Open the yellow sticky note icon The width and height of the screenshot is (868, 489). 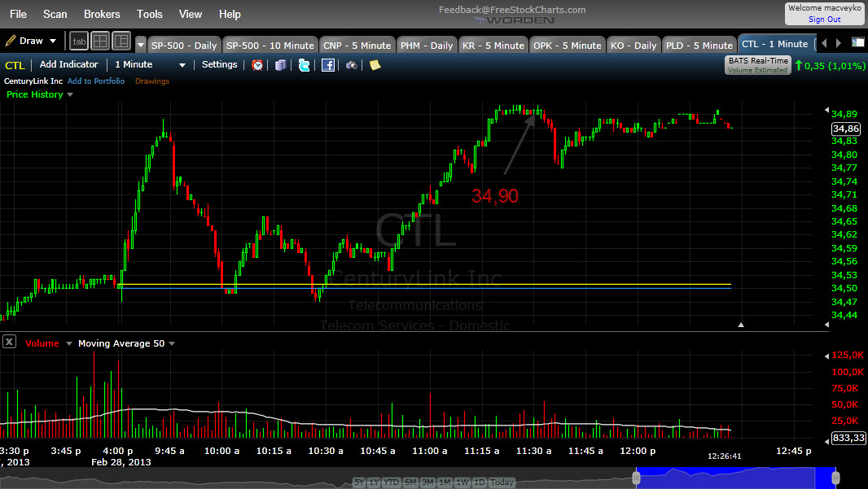point(375,65)
